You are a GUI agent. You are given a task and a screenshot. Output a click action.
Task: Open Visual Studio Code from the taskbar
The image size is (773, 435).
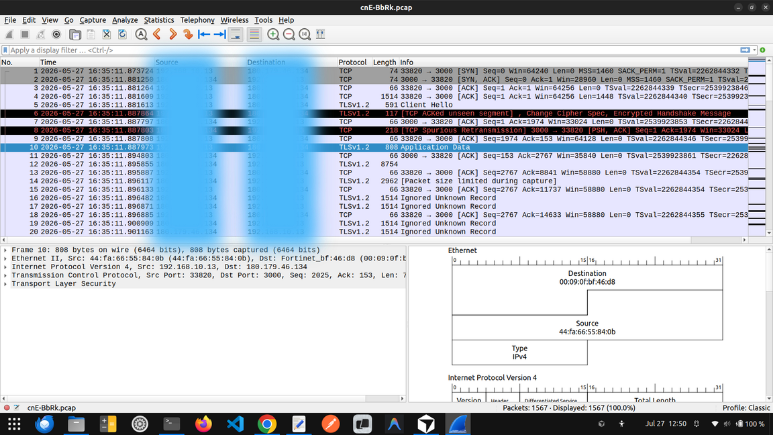(x=235, y=424)
